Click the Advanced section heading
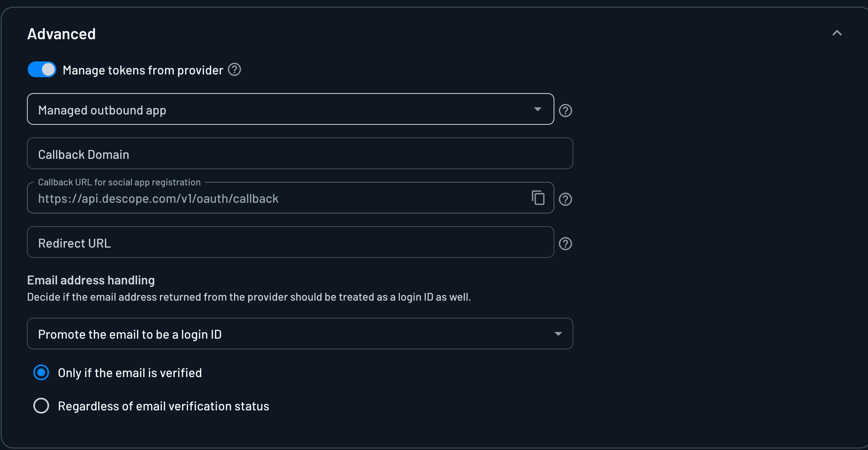This screenshot has width=868, height=450. click(x=61, y=34)
